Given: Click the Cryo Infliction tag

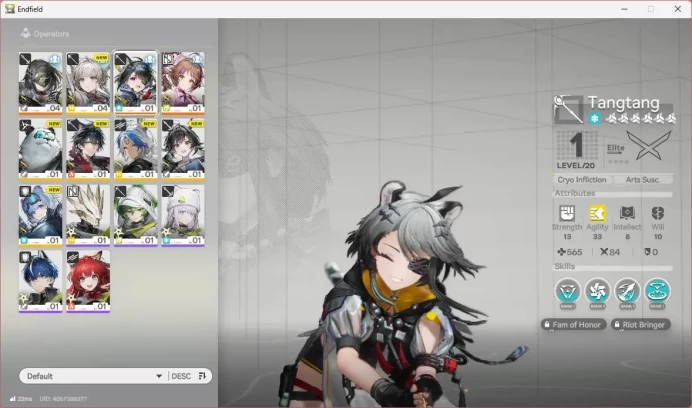Looking at the screenshot, I should pos(582,180).
